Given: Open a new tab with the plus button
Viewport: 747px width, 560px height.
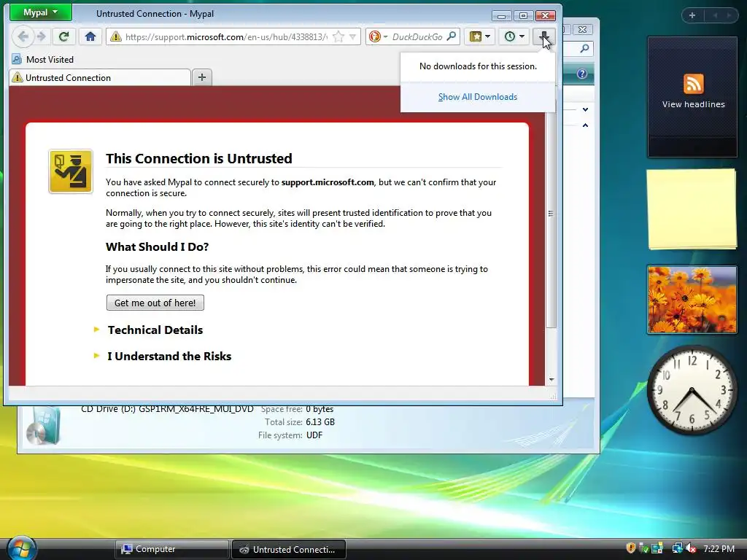Looking at the screenshot, I should click(x=202, y=77).
